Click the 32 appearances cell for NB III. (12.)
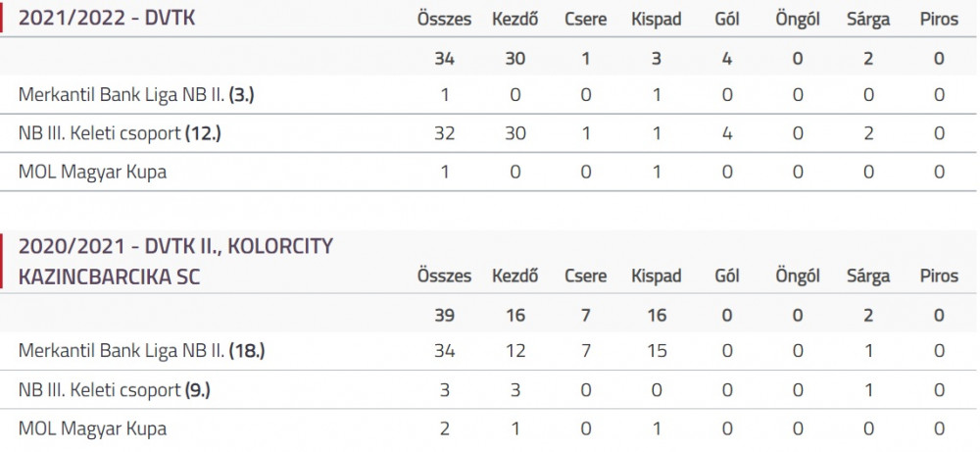The image size is (980, 452). (x=444, y=133)
